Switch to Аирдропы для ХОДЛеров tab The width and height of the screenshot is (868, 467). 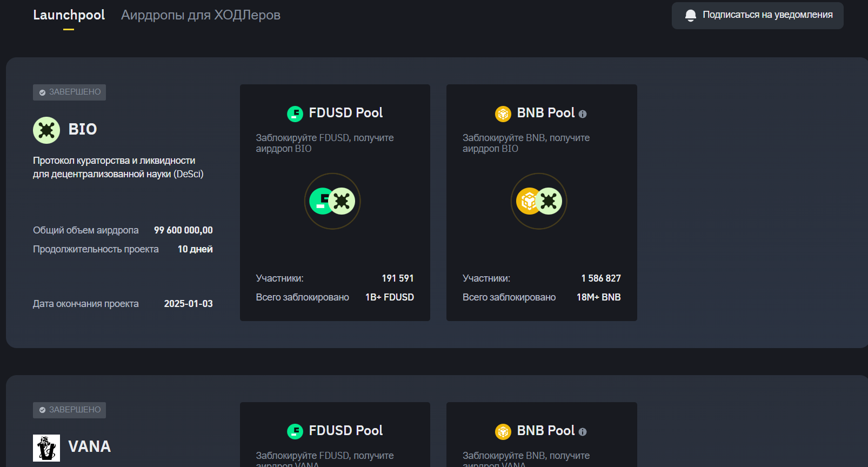(x=201, y=15)
